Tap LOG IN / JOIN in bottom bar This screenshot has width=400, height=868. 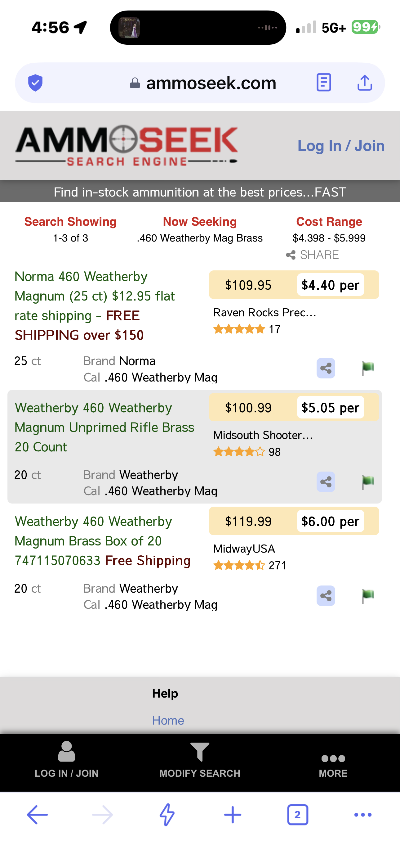click(67, 759)
